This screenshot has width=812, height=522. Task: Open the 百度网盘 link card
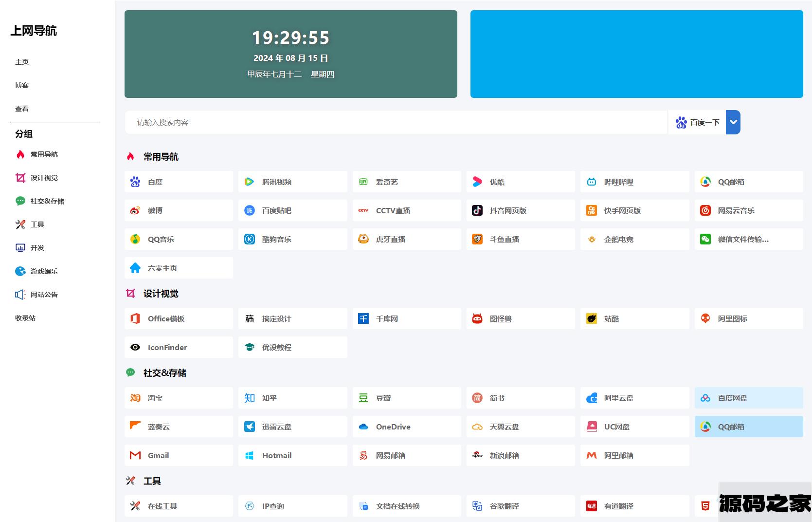click(749, 398)
